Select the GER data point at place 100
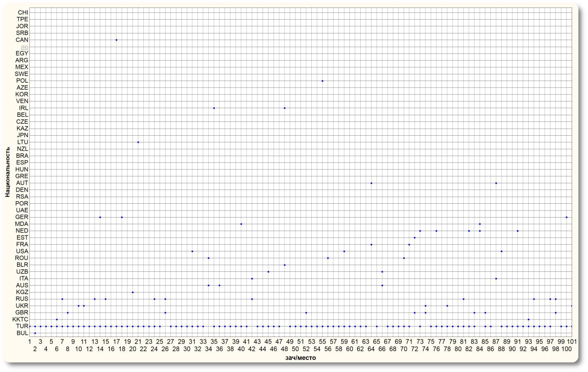 pyautogui.click(x=566, y=217)
